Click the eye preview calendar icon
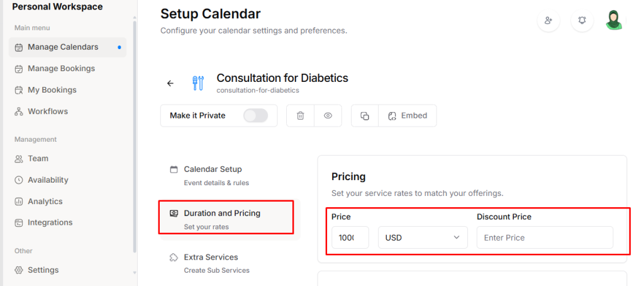The width and height of the screenshot is (644, 286). click(x=328, y=116)
